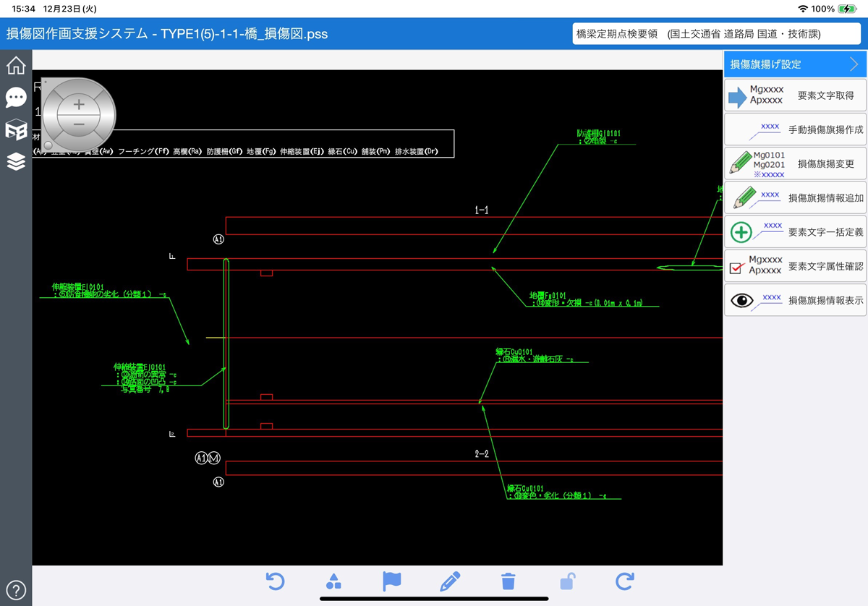Open the 3D box model icon
The height and width of the screenshot is (606, 868).
coord(16,129)
